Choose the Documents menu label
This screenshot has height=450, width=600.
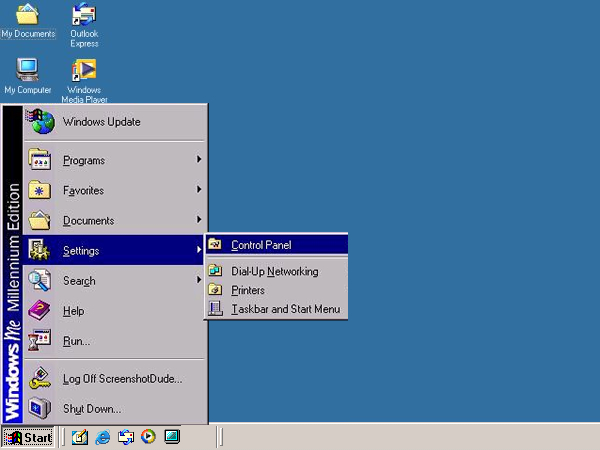[x=88, y=221]
